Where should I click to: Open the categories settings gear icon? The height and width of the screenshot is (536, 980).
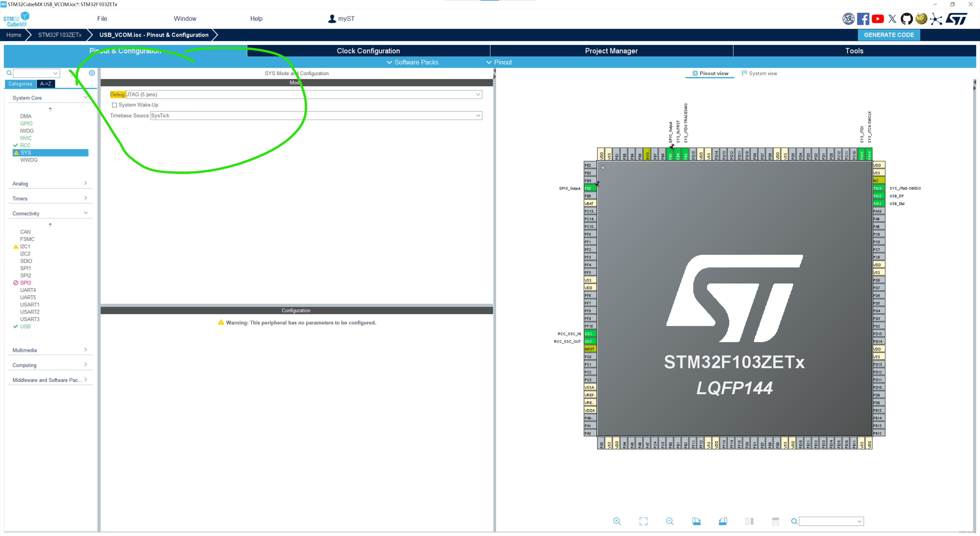(x=92, y=73)
